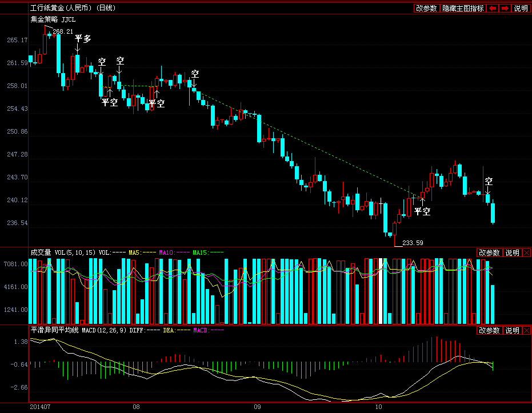Click the red left arrow in top toolbar
The width and height of the screenshot is (532, 413).
point(492,8)
